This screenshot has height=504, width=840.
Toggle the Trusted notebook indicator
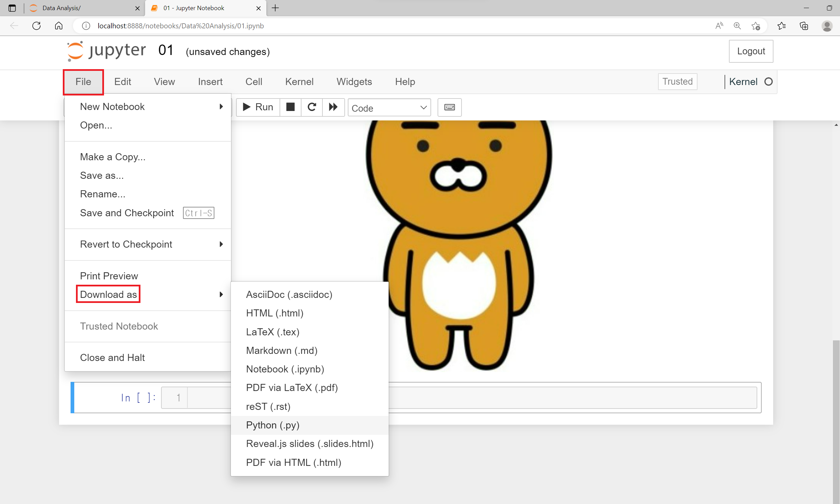pos(677,82)
